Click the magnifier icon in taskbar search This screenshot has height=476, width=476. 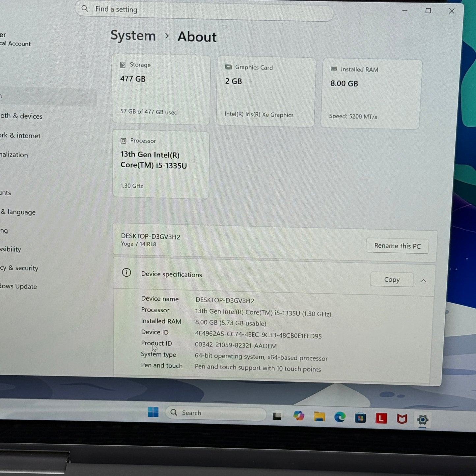pos(174,412)
